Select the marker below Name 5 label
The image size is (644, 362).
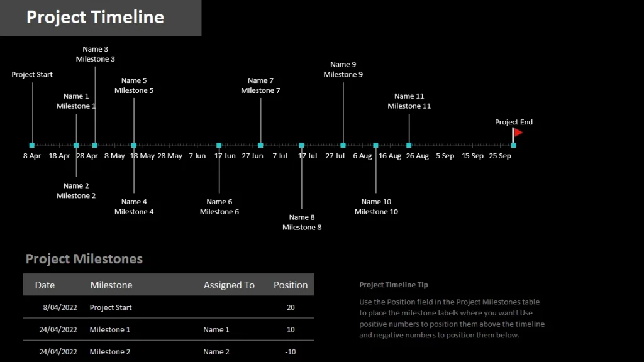click(x=133, y=145)
